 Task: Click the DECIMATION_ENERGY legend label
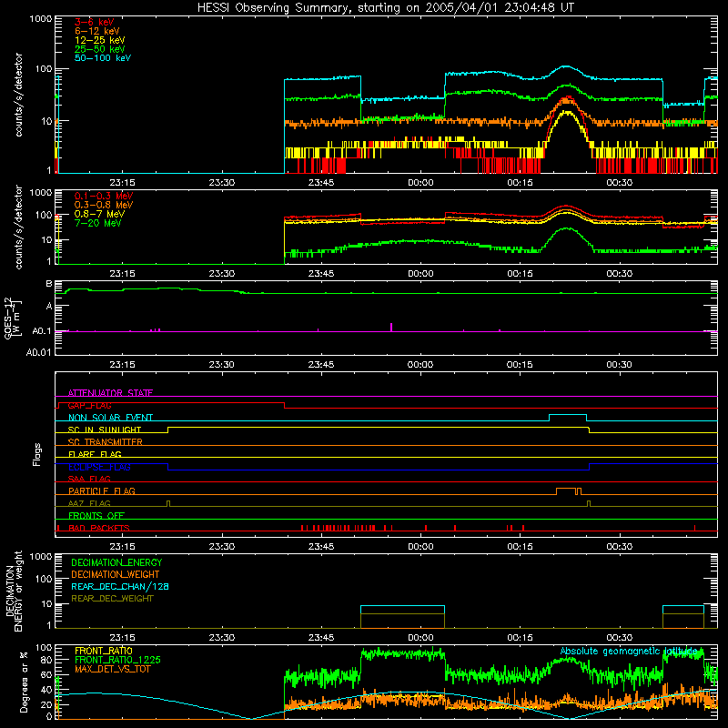tap(116, 562)
